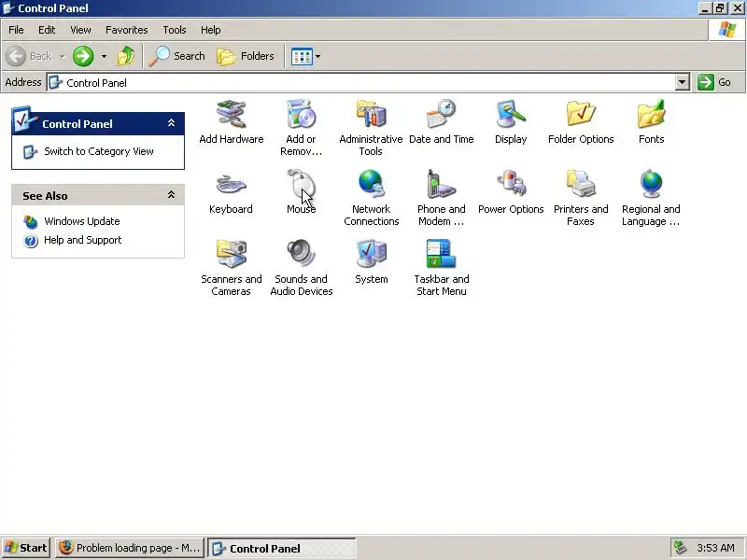Click the Up folder toolbar icon
This screenshot has height=560, width=747.
point(126,56)
